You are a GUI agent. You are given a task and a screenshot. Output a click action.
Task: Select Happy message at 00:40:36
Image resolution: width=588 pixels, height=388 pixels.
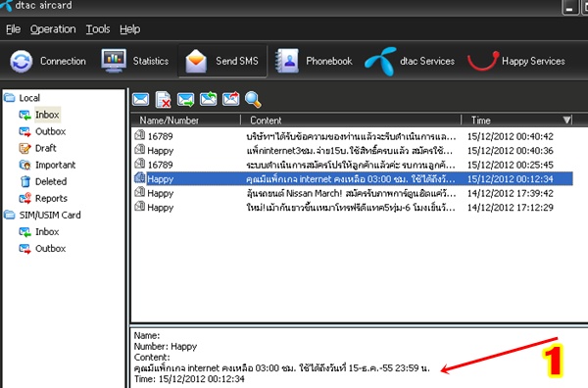click(x=353, y=150)
